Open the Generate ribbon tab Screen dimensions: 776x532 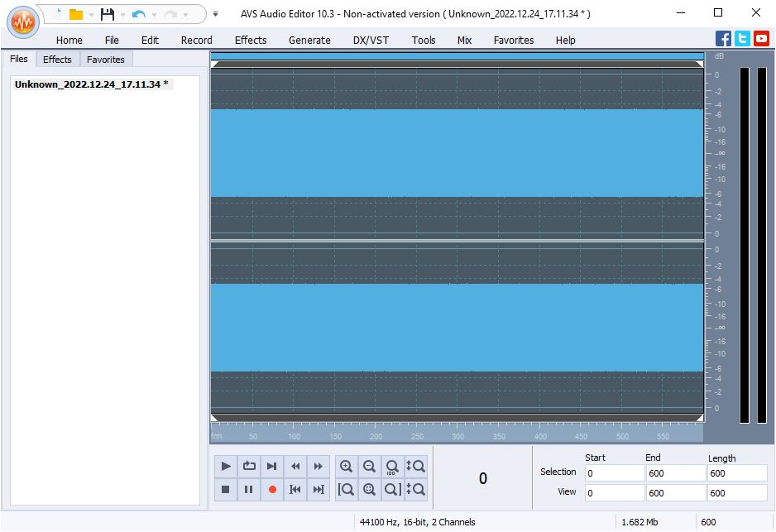309,40
